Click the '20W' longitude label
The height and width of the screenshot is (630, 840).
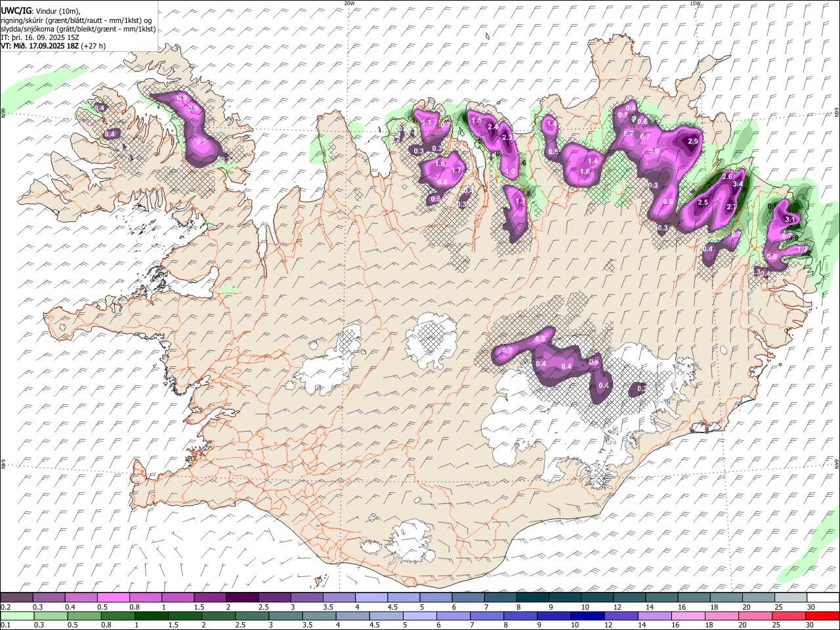tap(349, 3)
